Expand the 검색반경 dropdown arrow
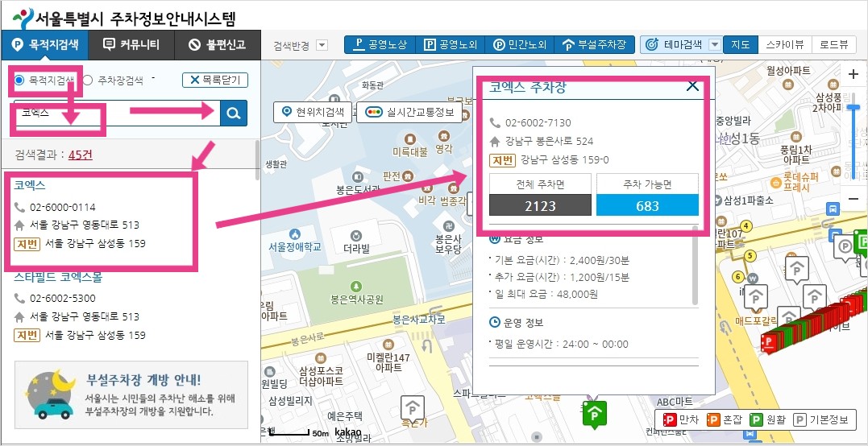Viewport: 868px width, 446px height. pyautogui.click(x=322, y=45)
